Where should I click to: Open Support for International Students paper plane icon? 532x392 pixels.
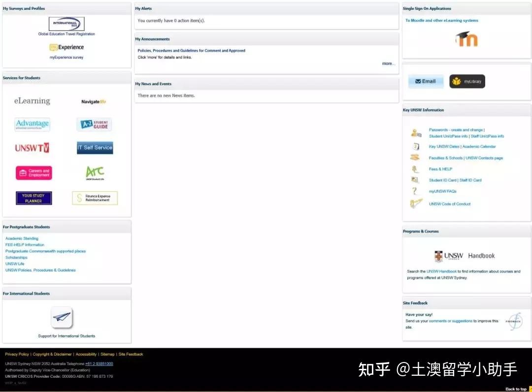coord(61,318)
